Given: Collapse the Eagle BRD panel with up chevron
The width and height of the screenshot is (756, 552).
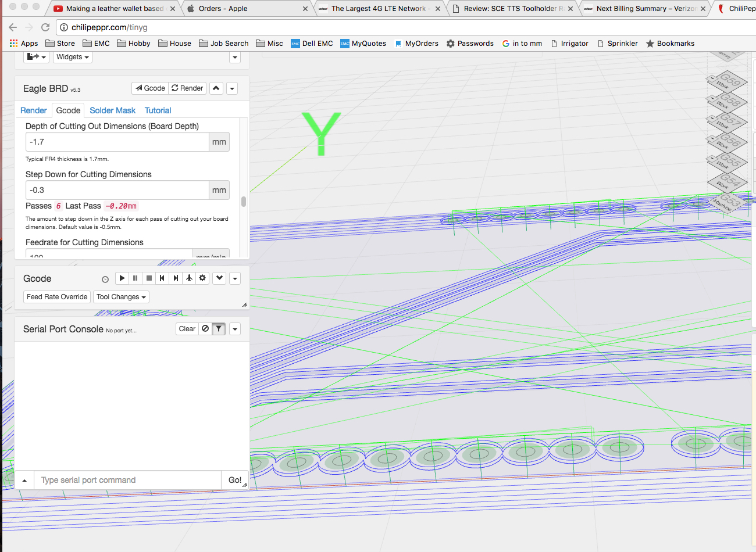Looking at the screenshot, I should point(216,88).
